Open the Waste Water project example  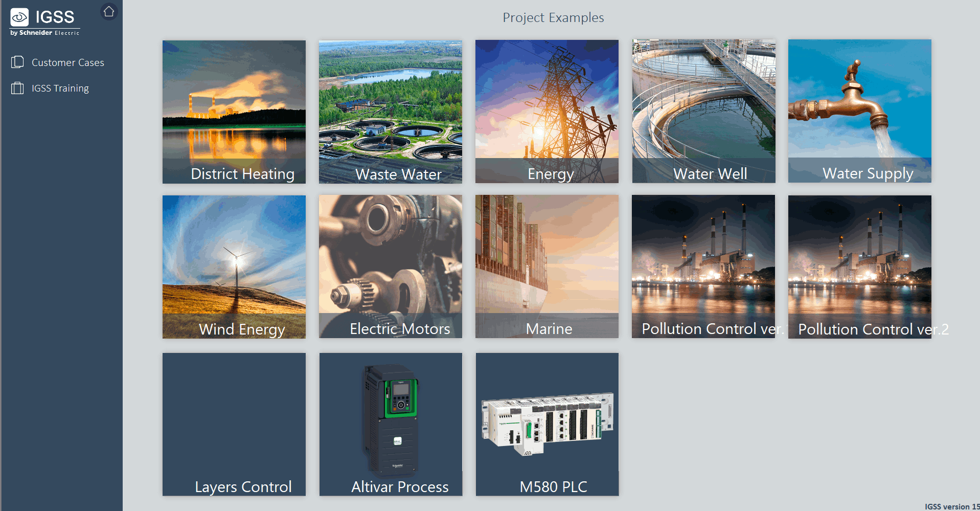(390, 112)
